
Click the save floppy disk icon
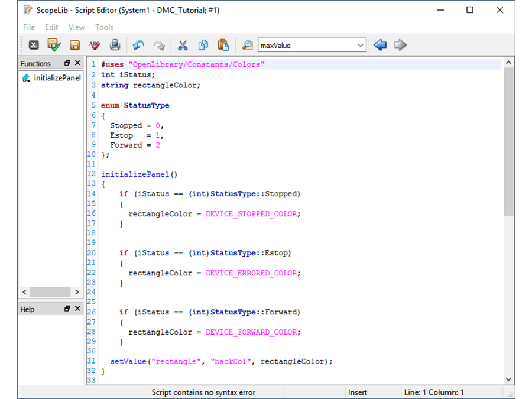pos(74,45)
